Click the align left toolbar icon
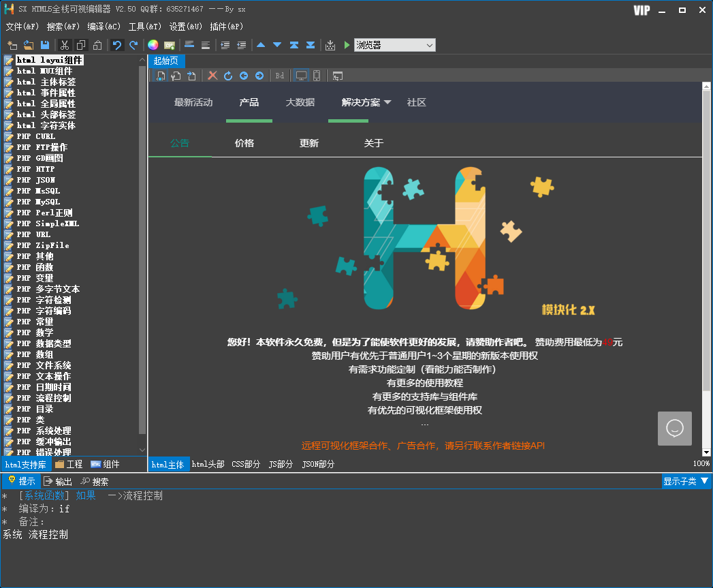The image size is (713, 588). [189, 45]
